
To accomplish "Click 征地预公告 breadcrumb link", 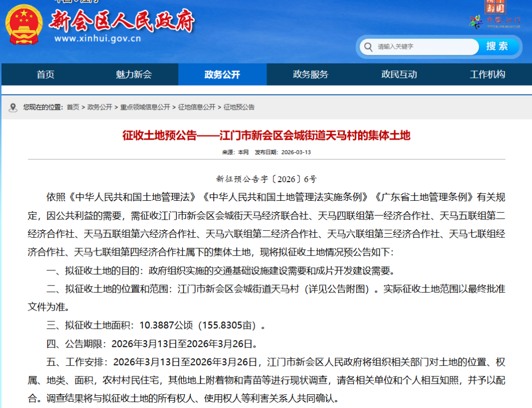I will point(239,107).
